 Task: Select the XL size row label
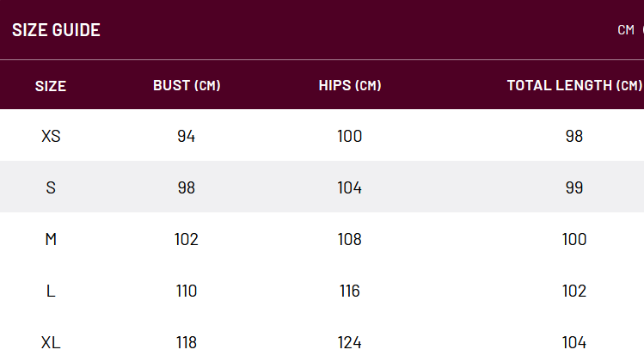51,342
